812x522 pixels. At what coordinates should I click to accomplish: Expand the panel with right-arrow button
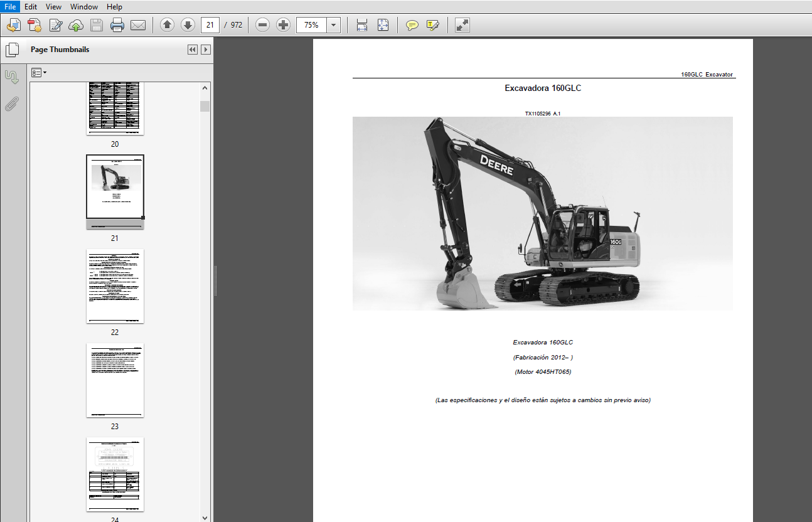(x=205, y=50)
